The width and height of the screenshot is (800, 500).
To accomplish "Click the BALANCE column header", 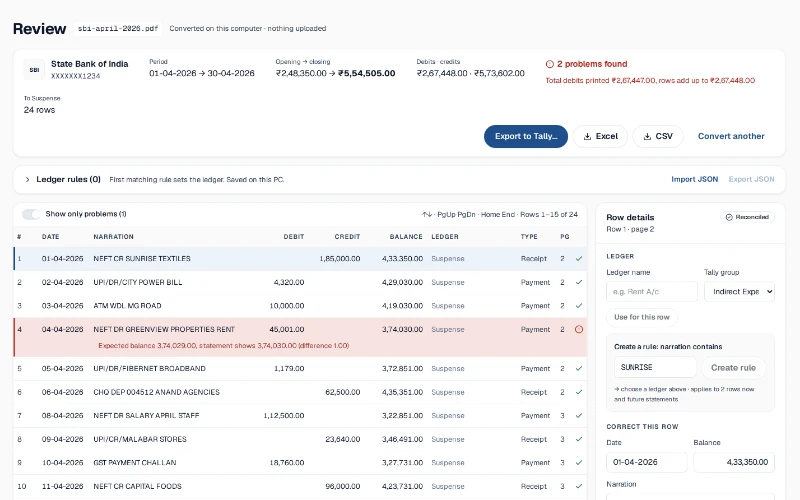I will [x=406, y=237].
